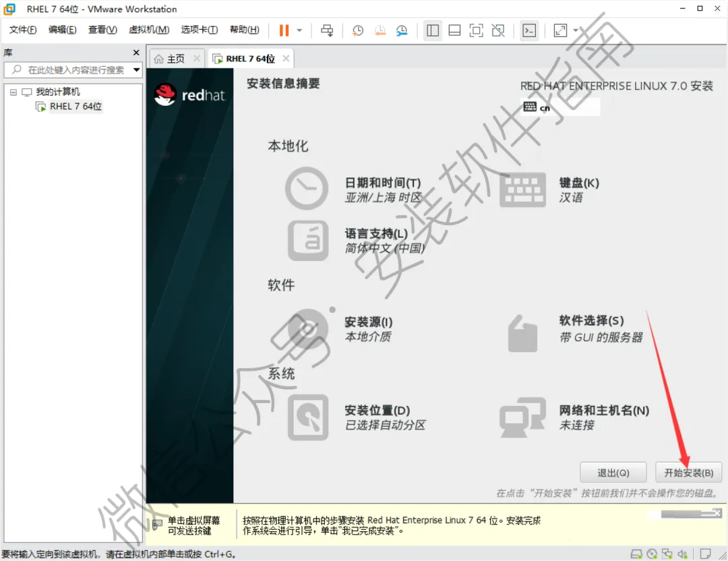Click the sound card status bar icon

tap(682, 554)
